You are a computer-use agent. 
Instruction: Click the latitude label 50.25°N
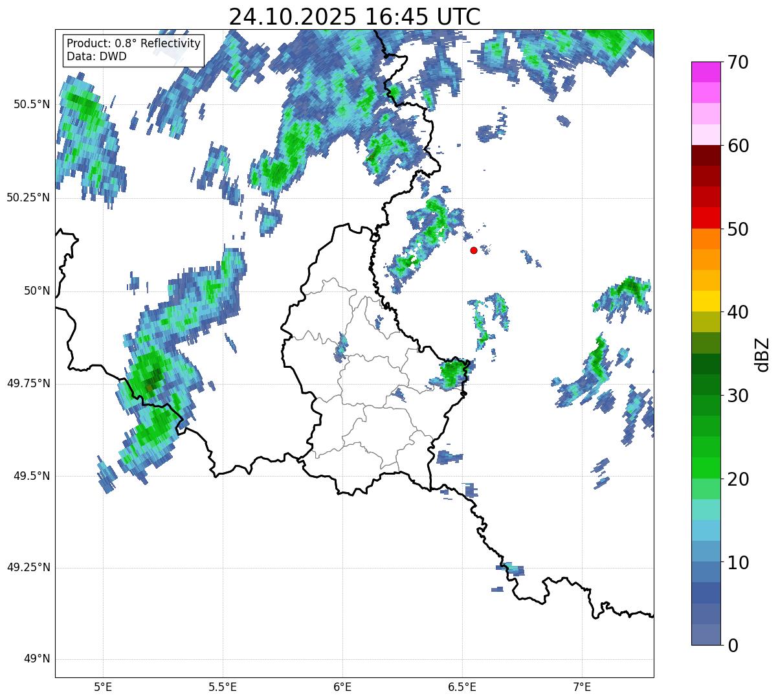(28, 198)
